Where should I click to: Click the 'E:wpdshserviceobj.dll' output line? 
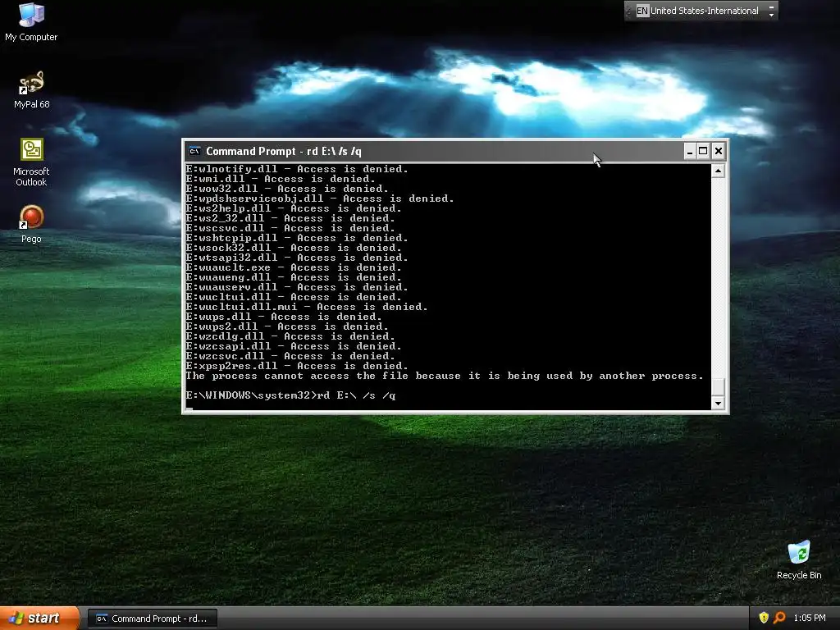(320, 199)
